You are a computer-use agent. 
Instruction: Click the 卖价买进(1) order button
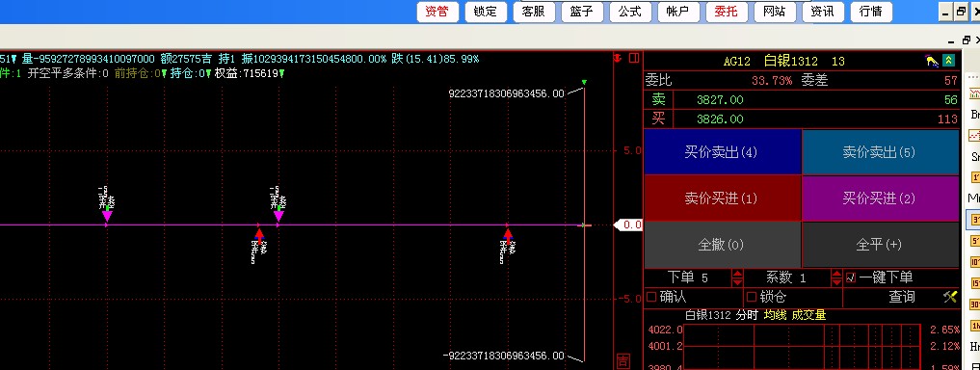click(722, 198)
